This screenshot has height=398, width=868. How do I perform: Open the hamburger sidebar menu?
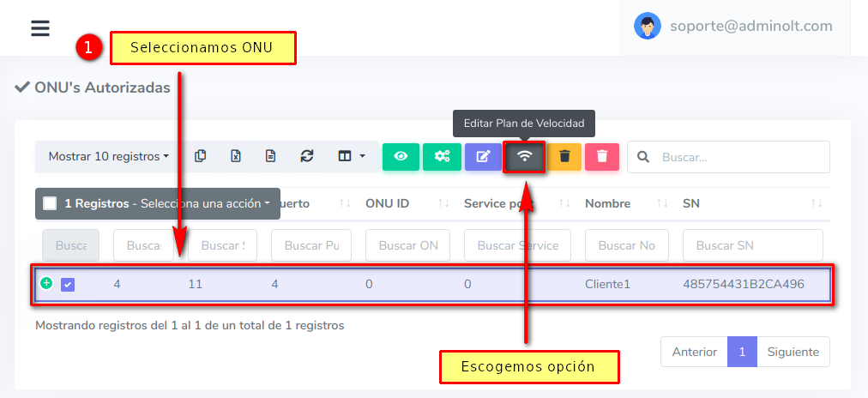click(x=40, y=28)
